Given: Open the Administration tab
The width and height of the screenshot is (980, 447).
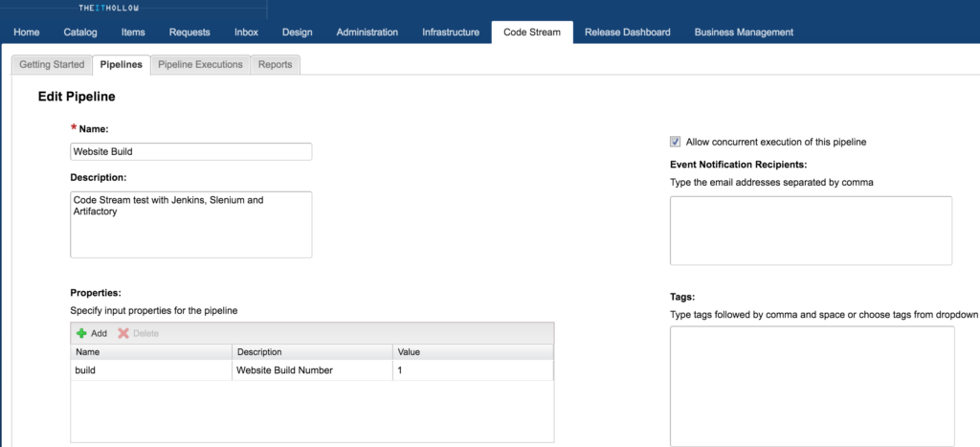Looking at the screenshot, I should (367, 32).
